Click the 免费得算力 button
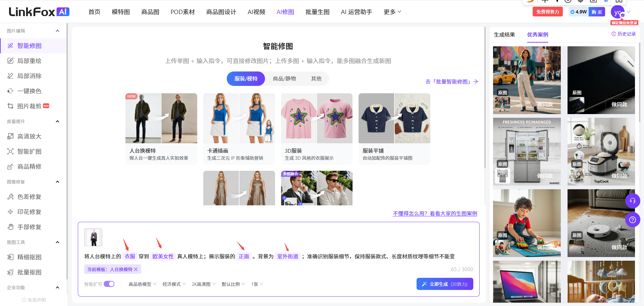 547,12
